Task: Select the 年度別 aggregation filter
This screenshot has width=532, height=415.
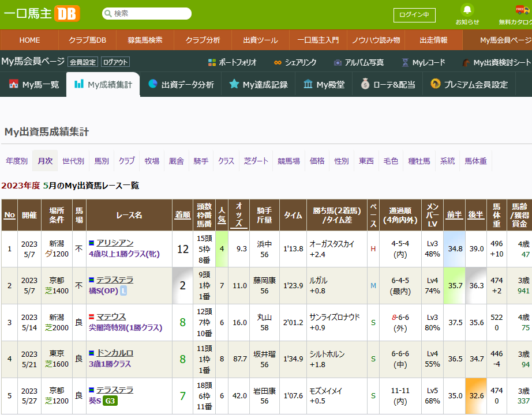Action: pyautogui.click(x=17, y=161)
